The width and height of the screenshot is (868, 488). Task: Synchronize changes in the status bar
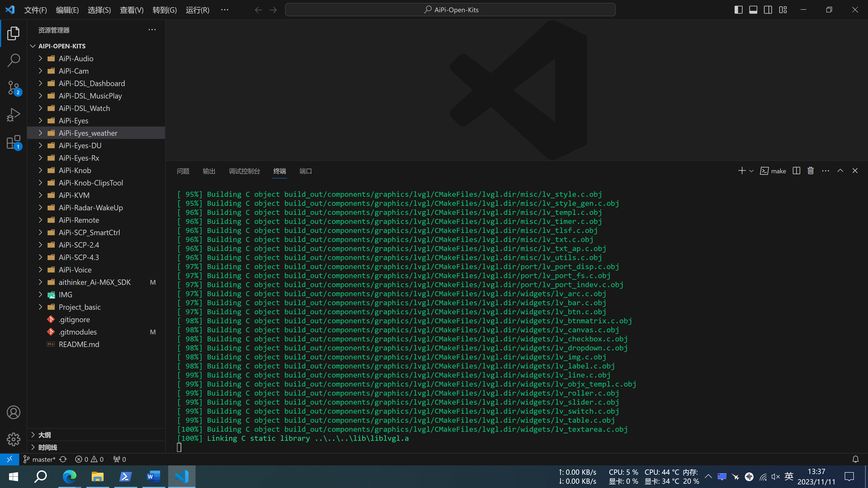(63, 459)
